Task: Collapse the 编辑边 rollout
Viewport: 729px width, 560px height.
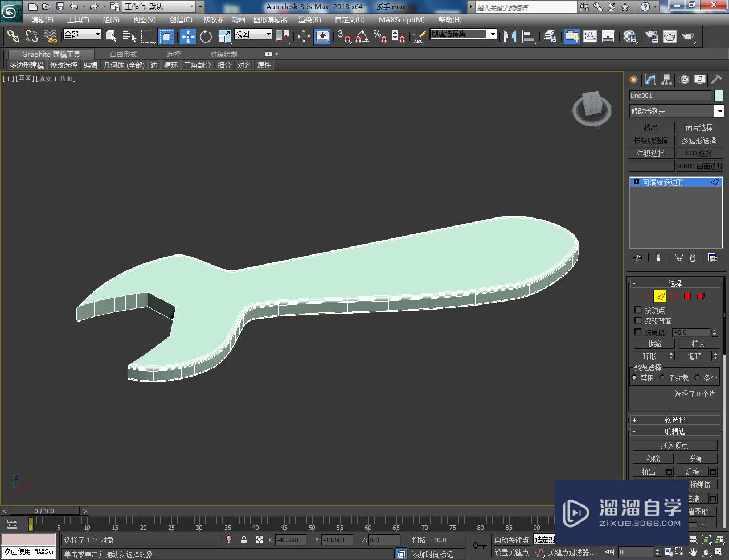Action: point(675,432)
